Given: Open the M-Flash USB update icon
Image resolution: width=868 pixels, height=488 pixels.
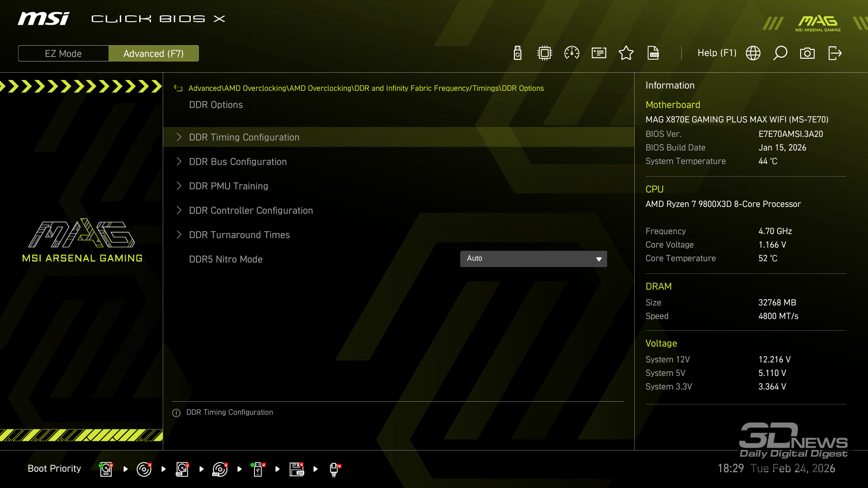Looking at the screenshot, I should [518, 53].
